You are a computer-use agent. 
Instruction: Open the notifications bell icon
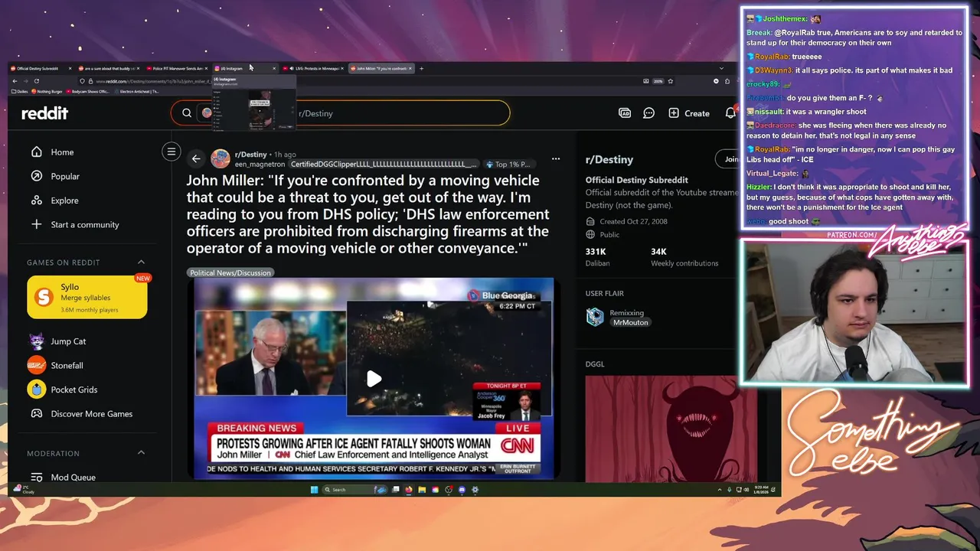click(730, 113)
